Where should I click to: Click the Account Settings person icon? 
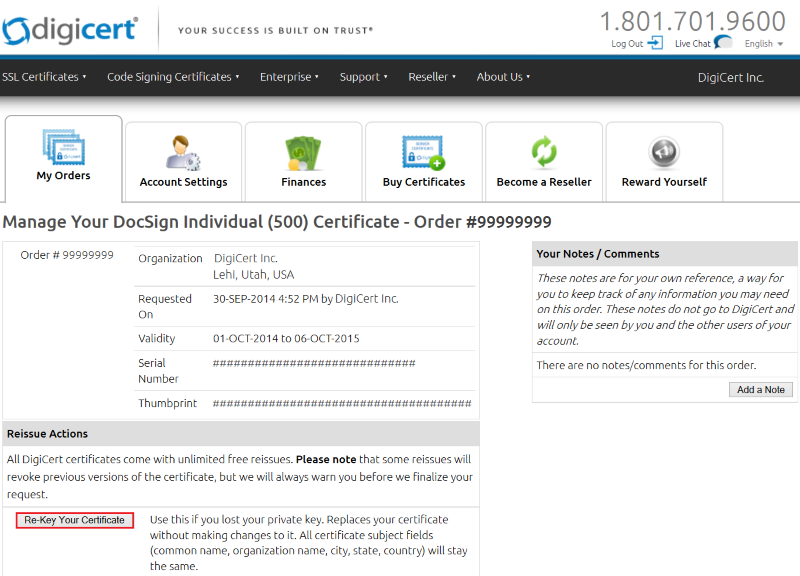pos(183,152)
